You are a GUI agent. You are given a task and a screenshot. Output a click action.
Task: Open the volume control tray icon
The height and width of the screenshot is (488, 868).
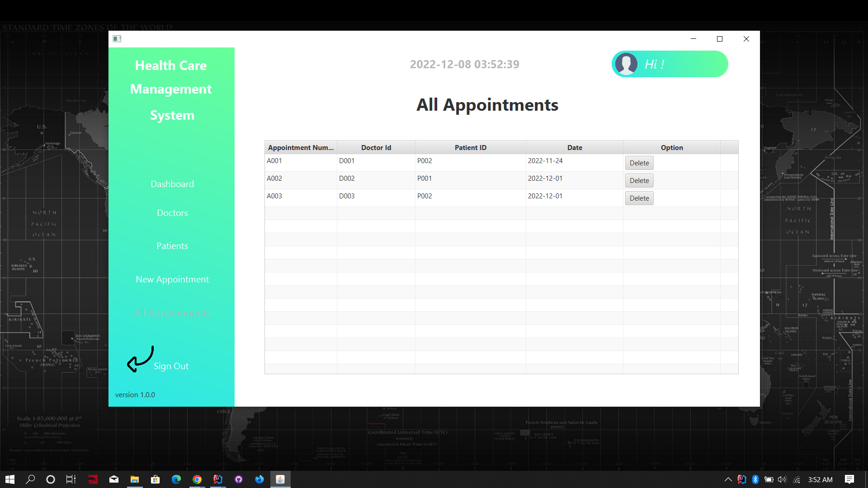click(782, 479)
